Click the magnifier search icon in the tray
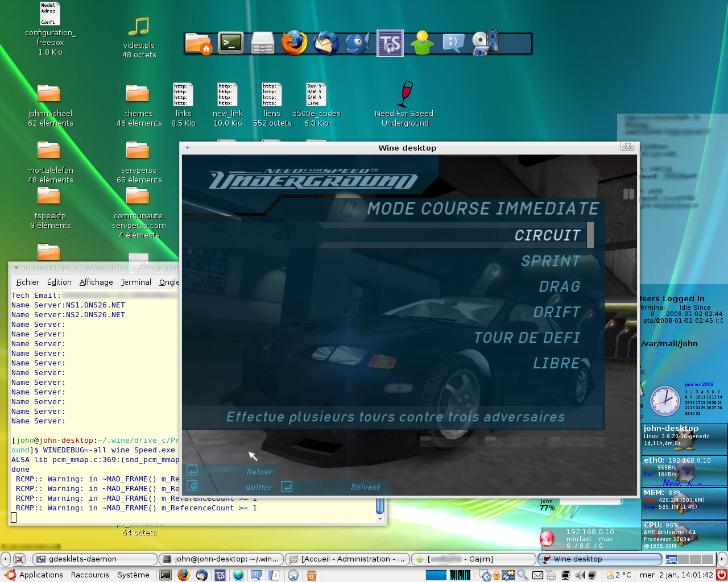This screenshot has width=728, height=582. coord(523,575)
